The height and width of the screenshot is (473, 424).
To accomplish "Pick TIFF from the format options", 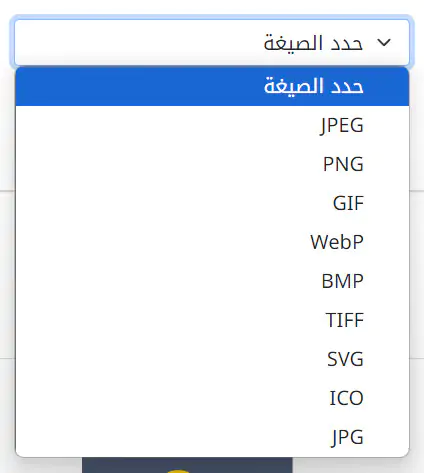I will (212, 320).
